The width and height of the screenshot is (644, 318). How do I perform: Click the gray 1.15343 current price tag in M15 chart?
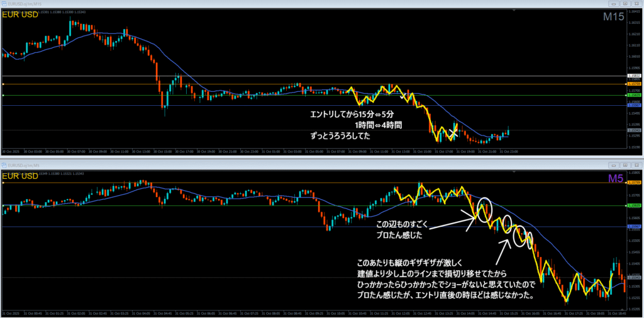[x=634, y=130]
